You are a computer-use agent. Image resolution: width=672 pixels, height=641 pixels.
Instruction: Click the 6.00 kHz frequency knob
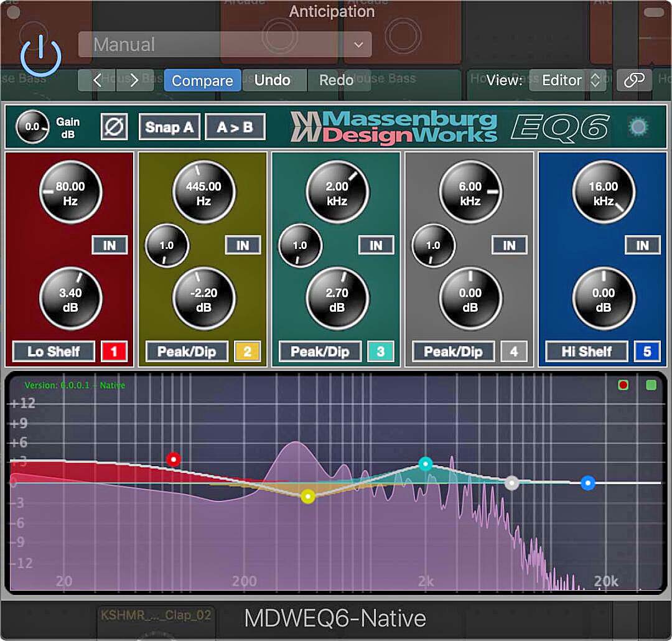coord(470,192)
